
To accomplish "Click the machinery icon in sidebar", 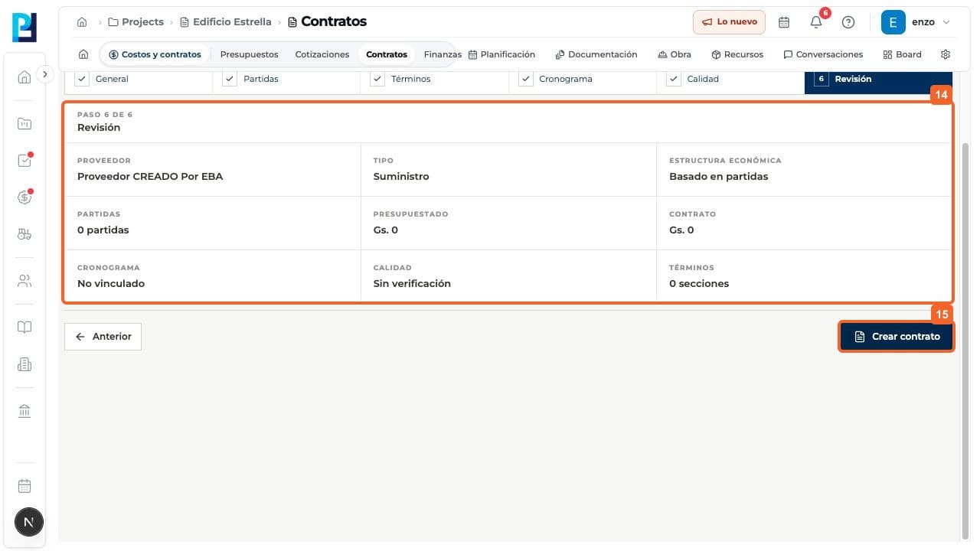I will pos(24,234).
